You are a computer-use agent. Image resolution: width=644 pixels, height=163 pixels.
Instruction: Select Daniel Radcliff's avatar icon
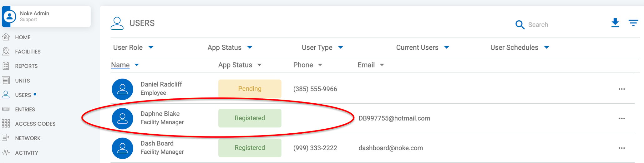coord(122,89)
